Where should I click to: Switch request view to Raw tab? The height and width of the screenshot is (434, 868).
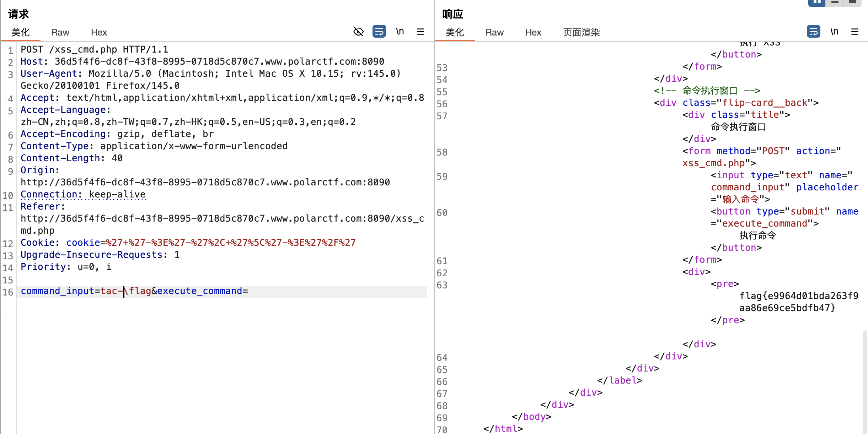click(60, 32)
